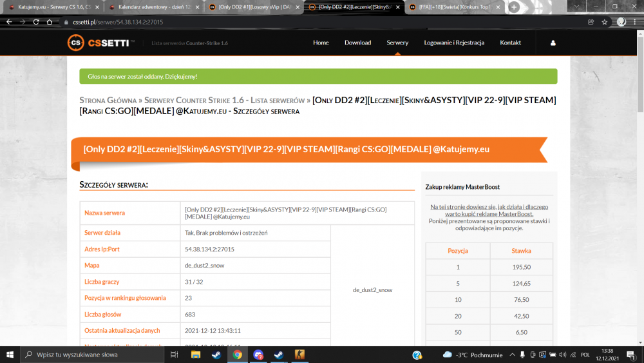Open a new browser tab with the plus button
Screen dimensions: 644x363
tap(514, 7)
